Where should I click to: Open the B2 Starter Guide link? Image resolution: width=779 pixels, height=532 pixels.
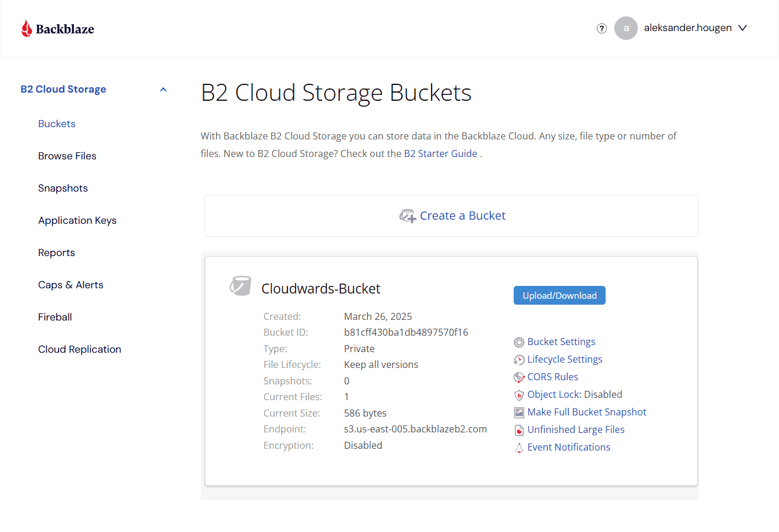440,154
